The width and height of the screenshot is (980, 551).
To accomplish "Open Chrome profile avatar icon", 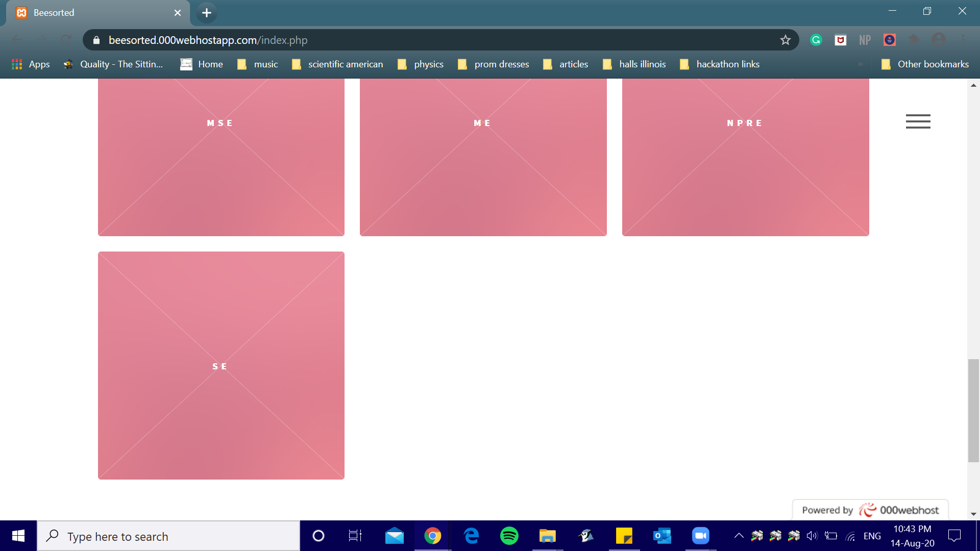I will pyautogui.click(x=938, y=40).
